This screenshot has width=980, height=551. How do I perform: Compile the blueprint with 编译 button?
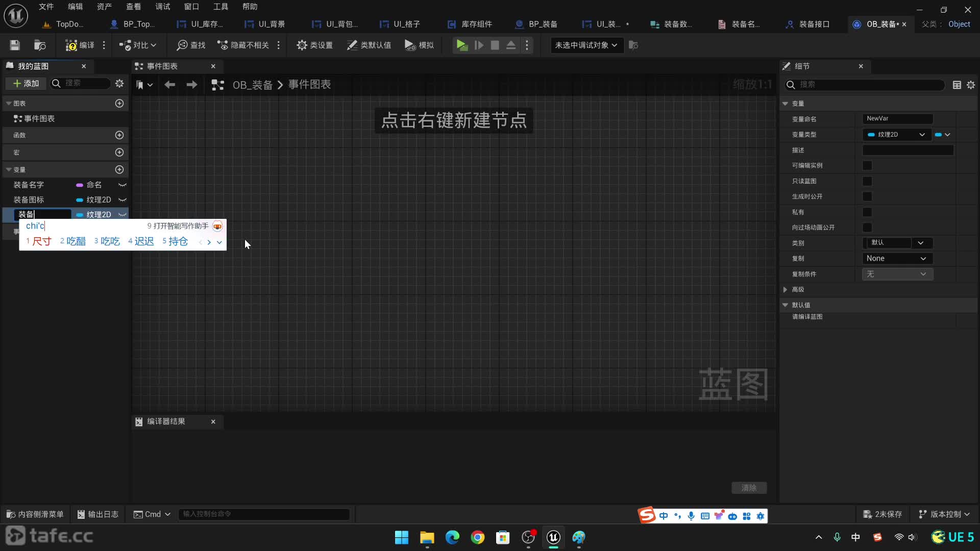click(x=80, y=45)
